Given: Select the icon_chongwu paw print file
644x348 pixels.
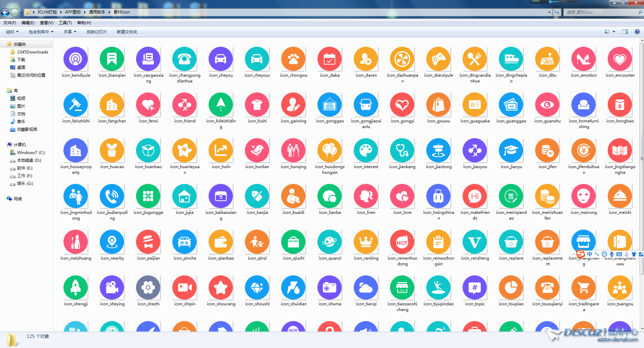Looking at the screenshot, I should click(293, 60).
